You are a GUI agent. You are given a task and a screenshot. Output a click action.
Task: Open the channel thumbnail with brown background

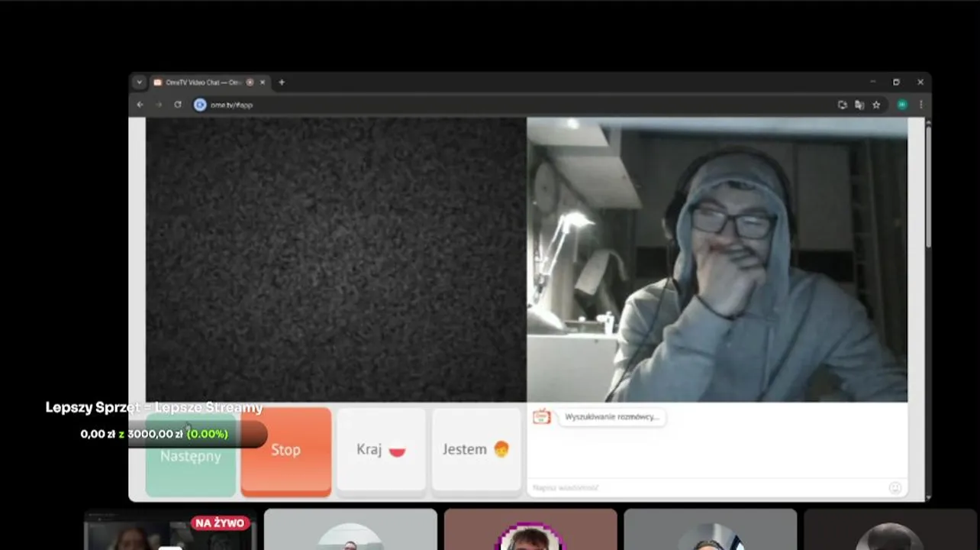point(530,530)
